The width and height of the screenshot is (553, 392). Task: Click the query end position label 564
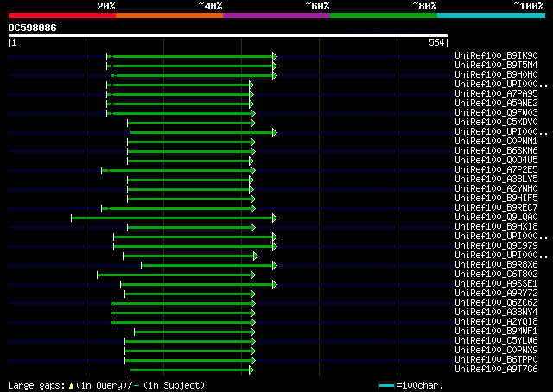coord(436,42)
